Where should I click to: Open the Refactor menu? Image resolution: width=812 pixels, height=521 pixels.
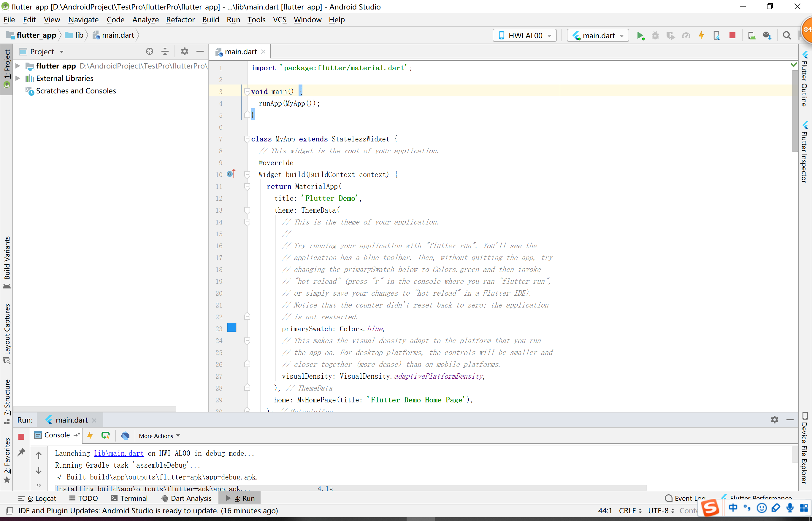pyautogui.click(x=180, y=20)
